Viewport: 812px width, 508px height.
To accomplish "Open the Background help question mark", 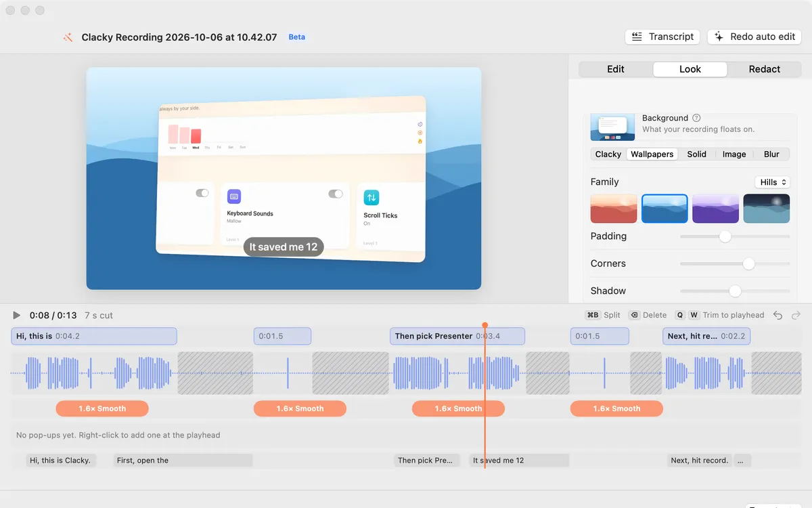I will [x=696, y=118].
